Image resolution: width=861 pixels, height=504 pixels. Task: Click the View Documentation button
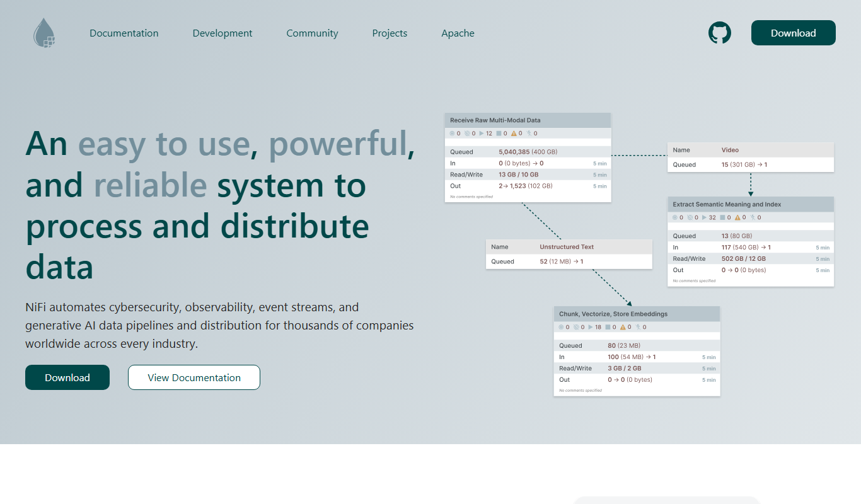(194, 377)
